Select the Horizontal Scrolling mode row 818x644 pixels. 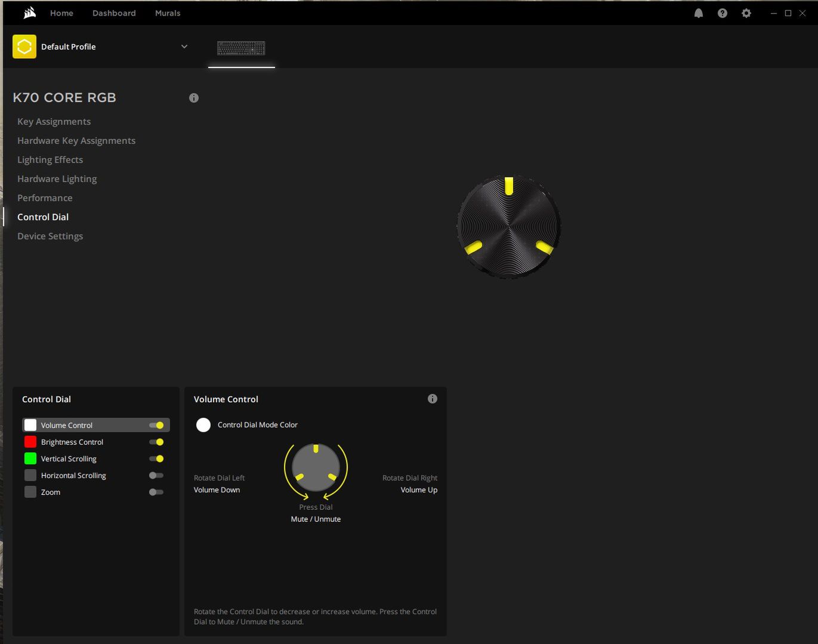(96, 475)
